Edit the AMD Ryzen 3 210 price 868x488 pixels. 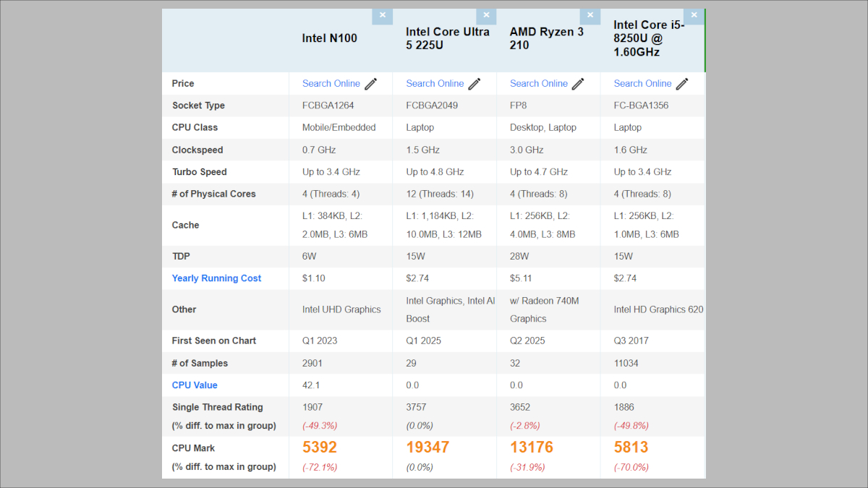tap(578, 83)
